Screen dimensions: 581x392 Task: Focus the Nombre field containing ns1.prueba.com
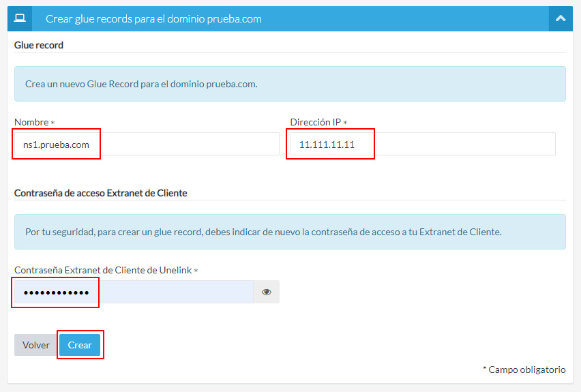click(147, 145)
